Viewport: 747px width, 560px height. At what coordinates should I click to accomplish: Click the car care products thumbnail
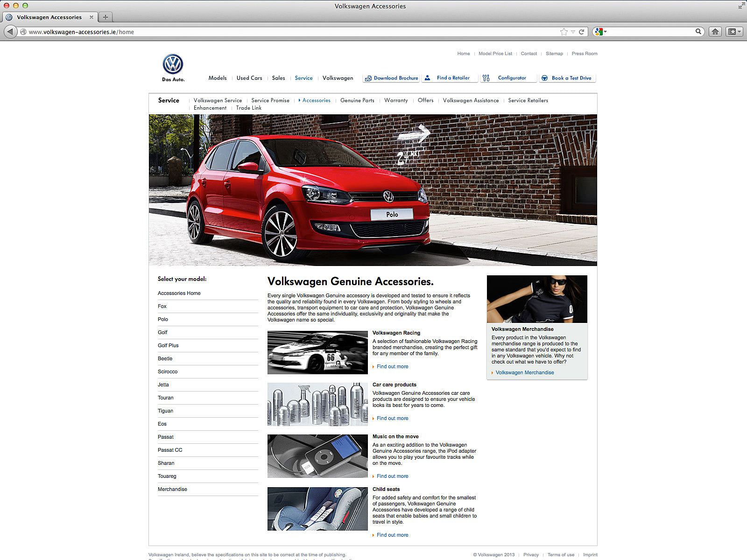[x=317, y=404]
